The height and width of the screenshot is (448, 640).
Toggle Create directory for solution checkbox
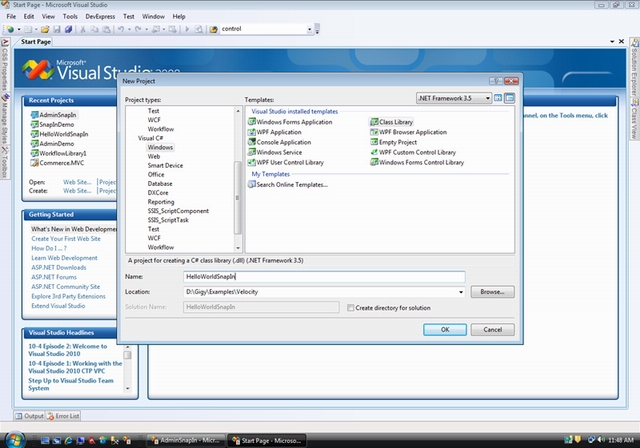[350, 308]
